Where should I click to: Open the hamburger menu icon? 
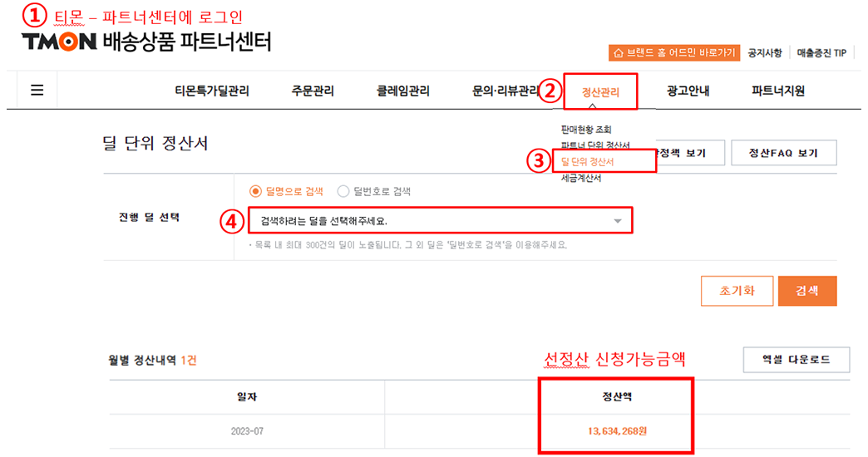[37, 90]
